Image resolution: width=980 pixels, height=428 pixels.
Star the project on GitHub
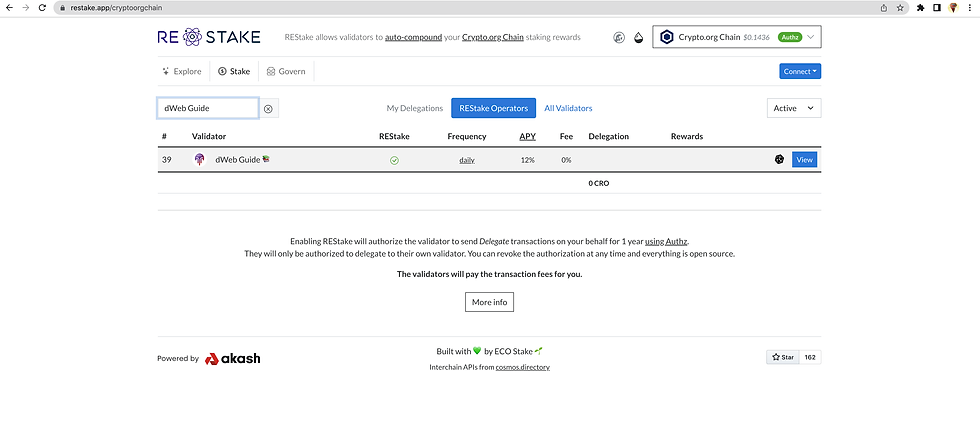coord(782,357)
